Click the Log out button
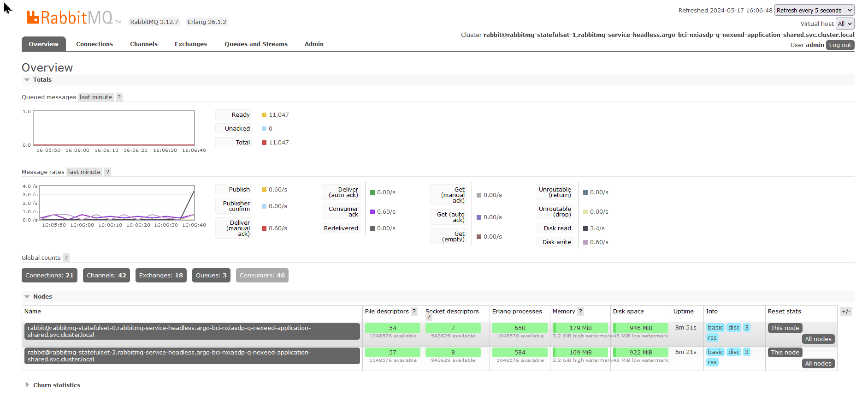The width and height of the screenshot is (868, 396). (x=840, y=45)
